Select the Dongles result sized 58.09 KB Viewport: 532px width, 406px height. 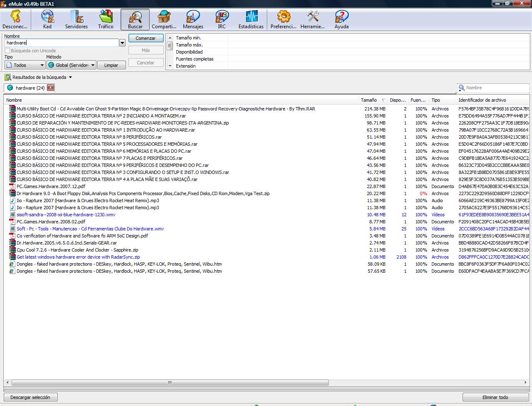tap(267, 264)
